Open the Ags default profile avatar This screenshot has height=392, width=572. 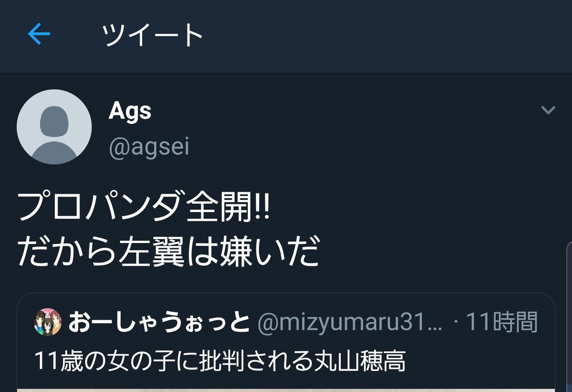pos(54,127)
